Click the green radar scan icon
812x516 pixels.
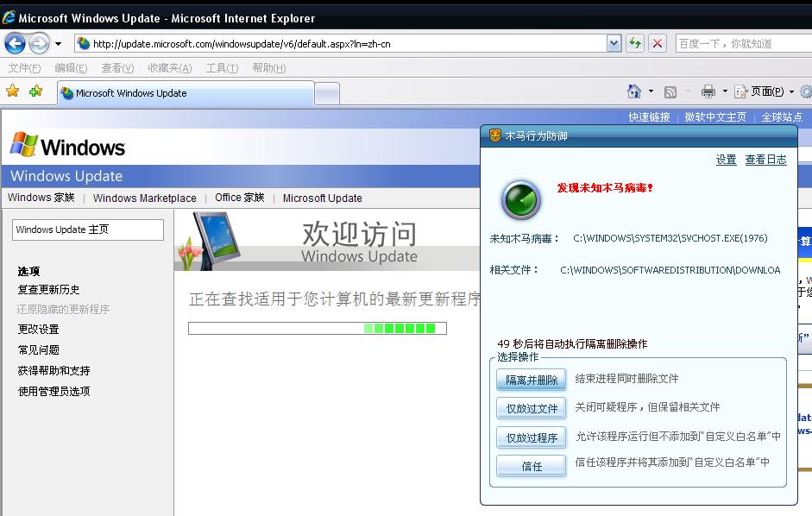coord(521,200)
